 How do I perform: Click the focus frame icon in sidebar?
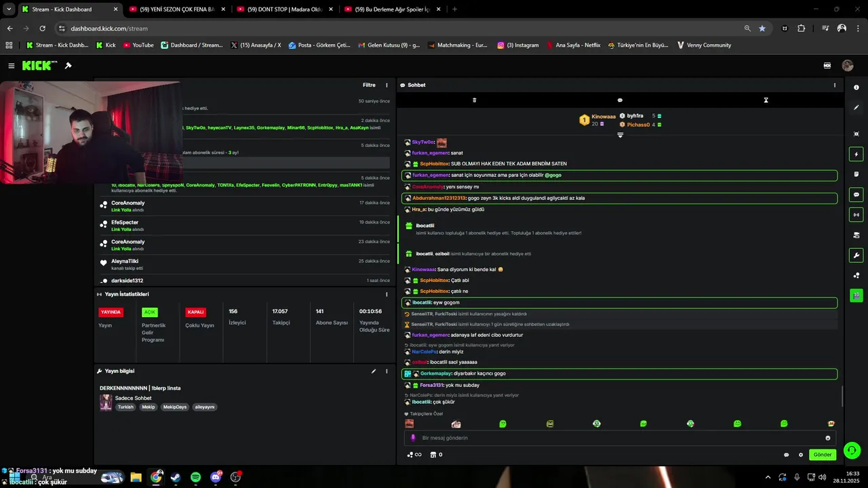[x=856, y=134]
